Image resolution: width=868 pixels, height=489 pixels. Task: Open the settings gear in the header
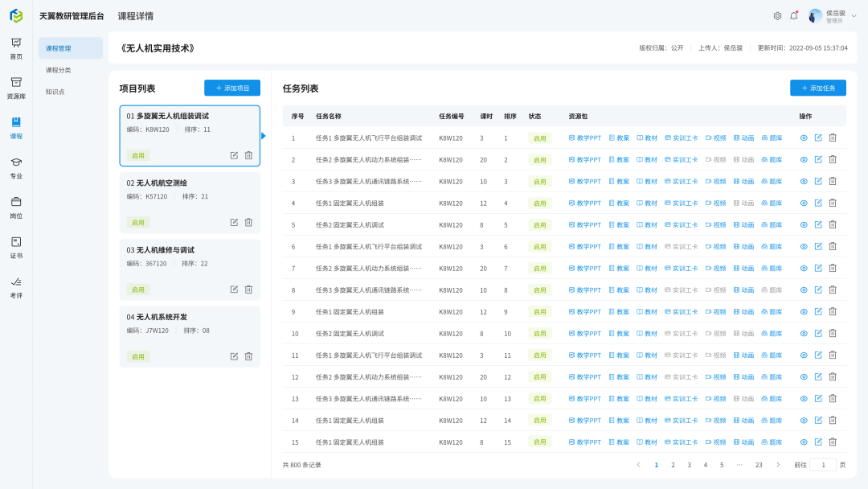[x=777, y=16]
